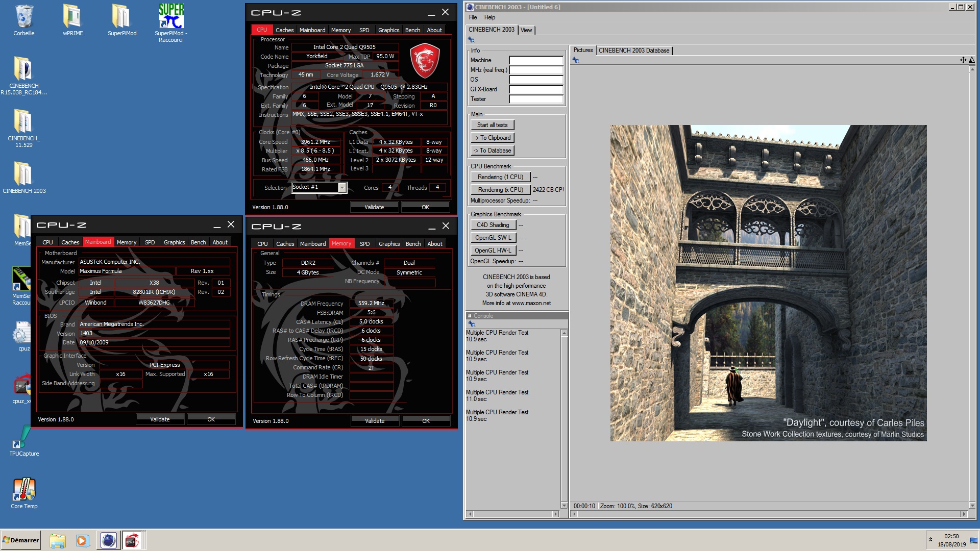Click the rendered Daylight picture
This screenshot has height=551, width=980.
tap(768, 283)
